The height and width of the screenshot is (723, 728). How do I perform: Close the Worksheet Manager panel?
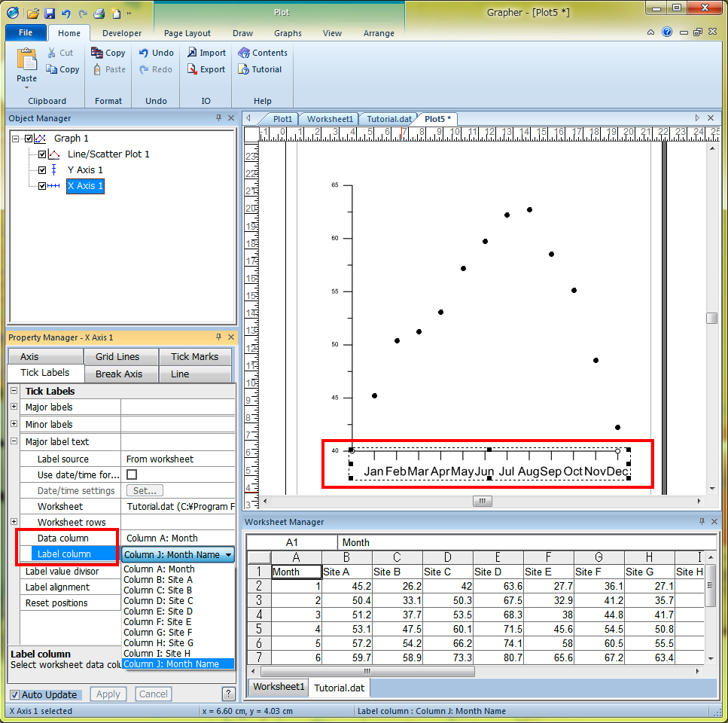click(714, 521)
